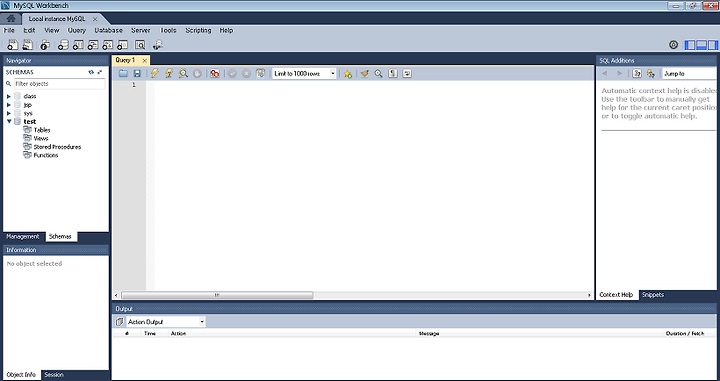Screen dimensions: 720x381
Task: Collapse the test schema
Action: point(9,121)
